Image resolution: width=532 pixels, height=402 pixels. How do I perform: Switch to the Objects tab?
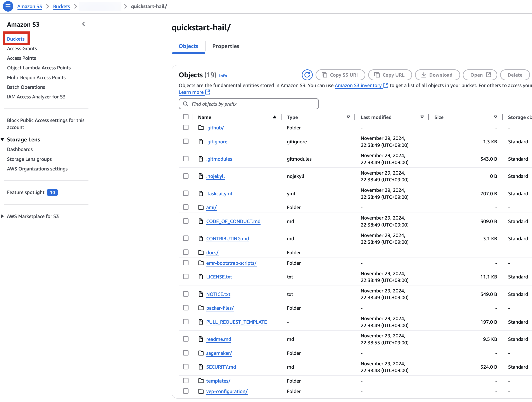pos(188,46)
